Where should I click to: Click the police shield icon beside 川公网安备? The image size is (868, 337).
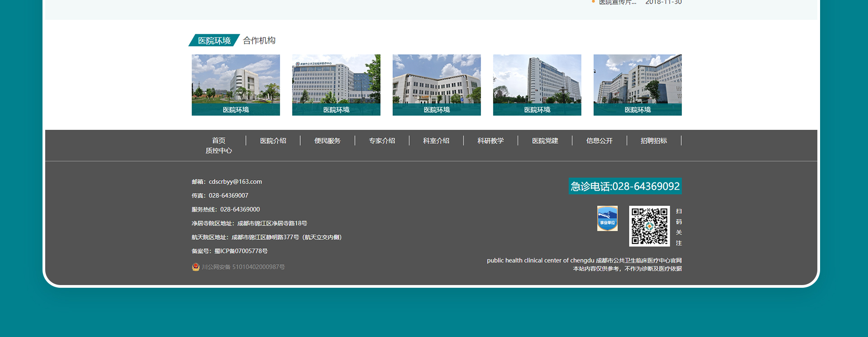pos(196,267)
